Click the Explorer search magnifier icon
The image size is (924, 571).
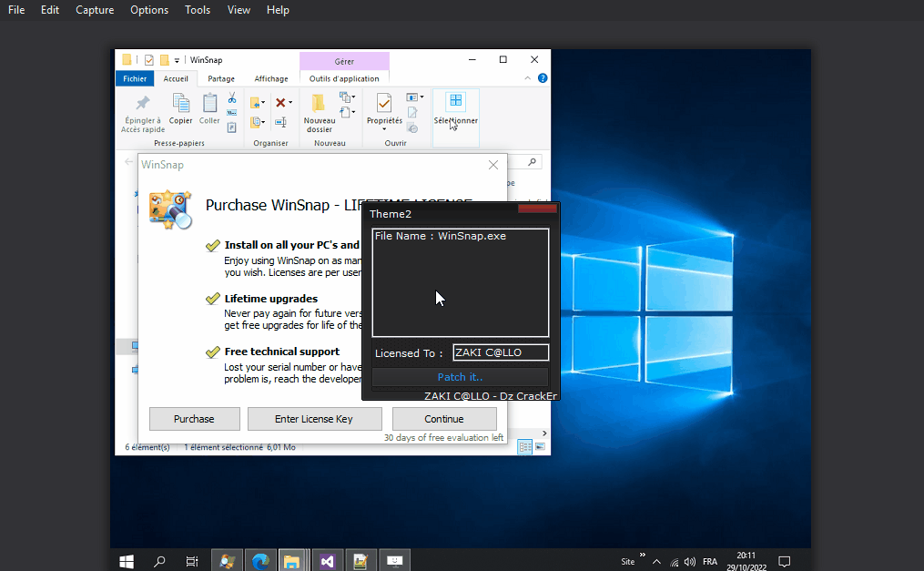click(533, 162)
